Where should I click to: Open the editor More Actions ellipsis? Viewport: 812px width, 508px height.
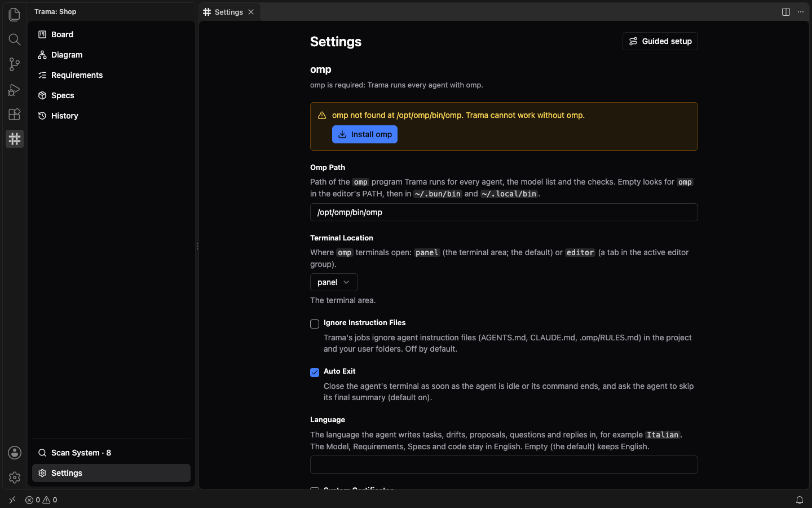(801, 12)
